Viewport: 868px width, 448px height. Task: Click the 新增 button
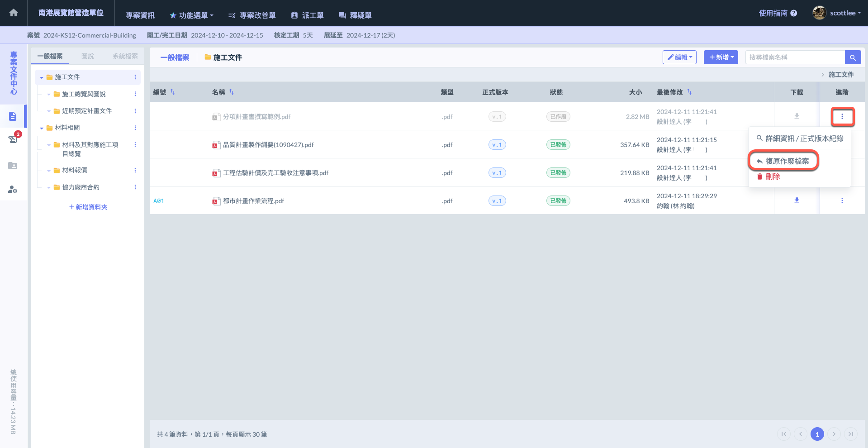tap(721, 57)
